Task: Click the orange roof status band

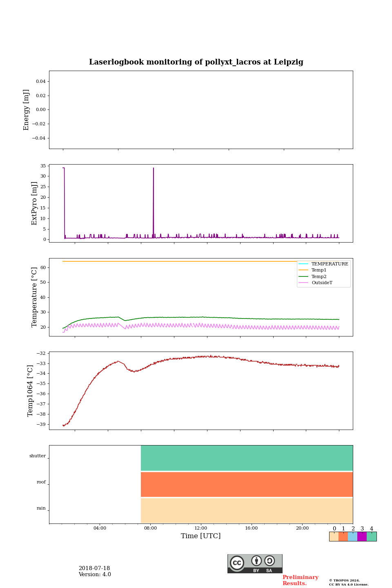Action: (247, 484)
